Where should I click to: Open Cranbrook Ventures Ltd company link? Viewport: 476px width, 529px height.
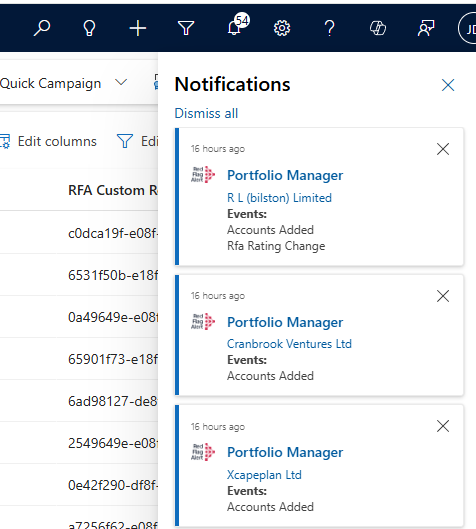pos(289,344)
